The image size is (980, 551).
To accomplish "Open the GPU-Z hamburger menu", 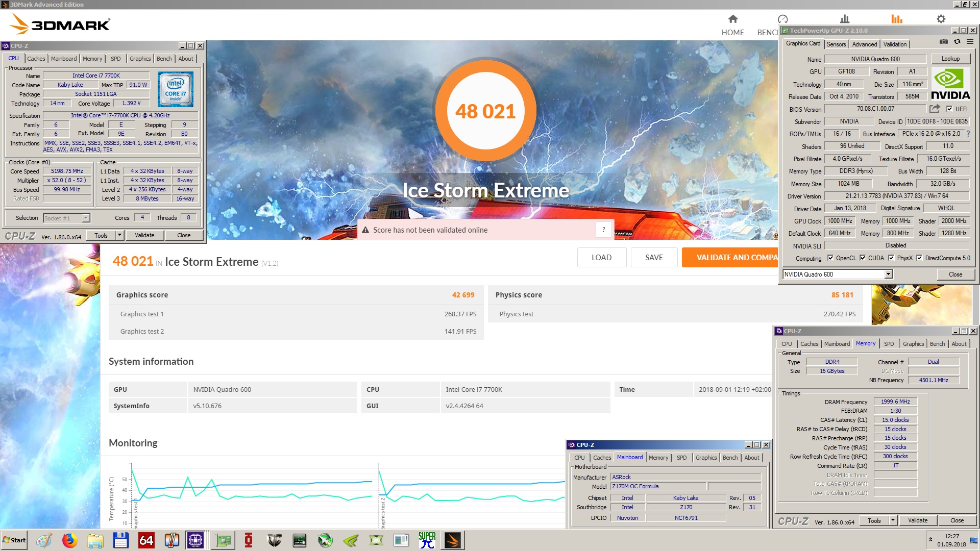I will pyautogui.click(x=970, y=42).
